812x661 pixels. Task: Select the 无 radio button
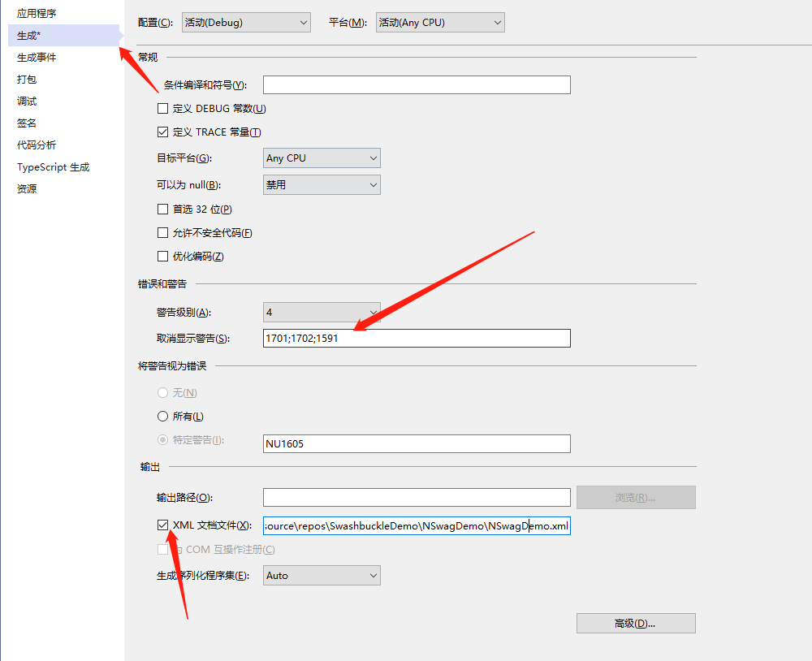point(162,393)
